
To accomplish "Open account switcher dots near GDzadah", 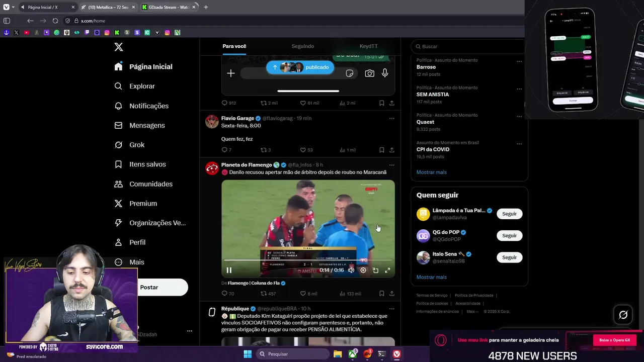I will [190, 331].
